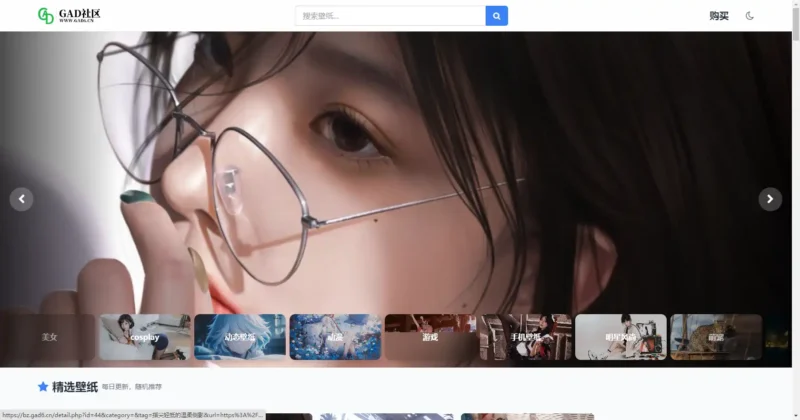The height and width of the screenshot is (420, 800).
Task: Open the 萌宠 category tile
Action: [716, 337]
